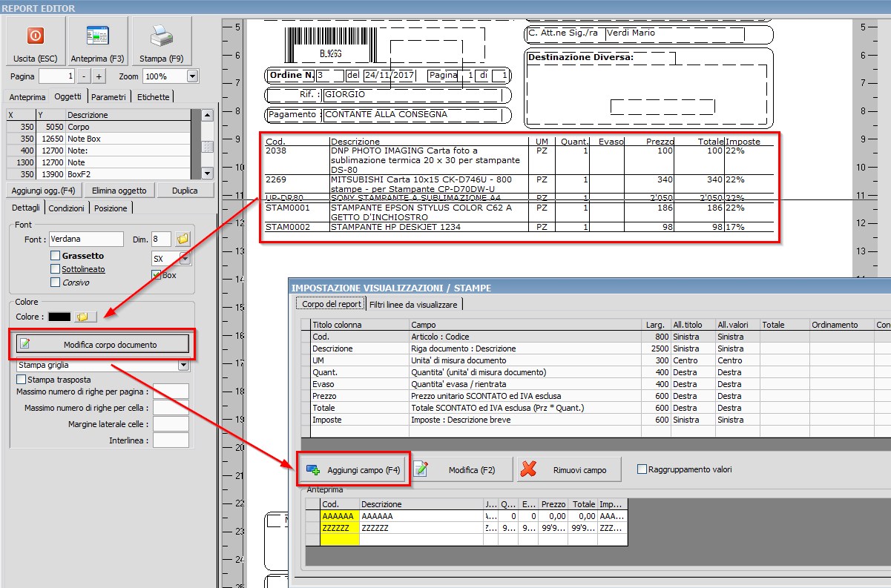Increase page number with plus button
This screenshot has height=588, width=891.
99,76
